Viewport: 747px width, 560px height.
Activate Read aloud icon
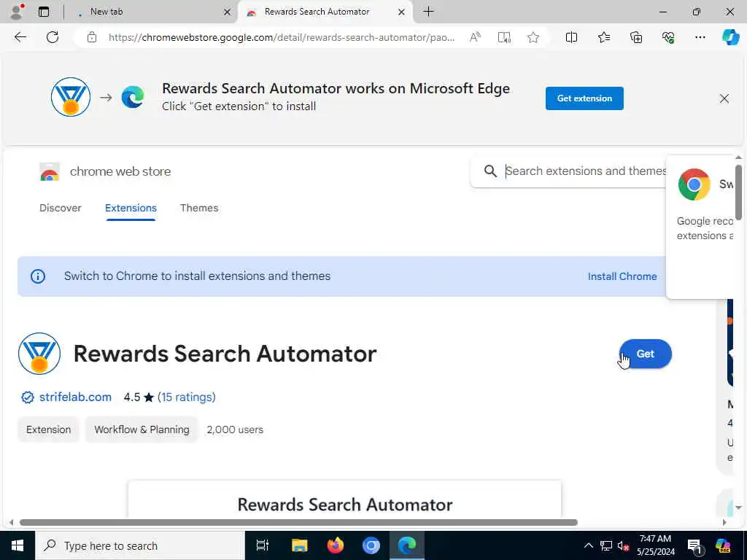pos(475,37)
